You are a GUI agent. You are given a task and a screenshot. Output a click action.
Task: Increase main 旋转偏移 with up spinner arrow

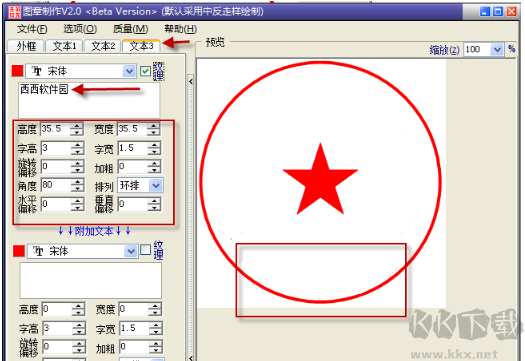point(78,163)
